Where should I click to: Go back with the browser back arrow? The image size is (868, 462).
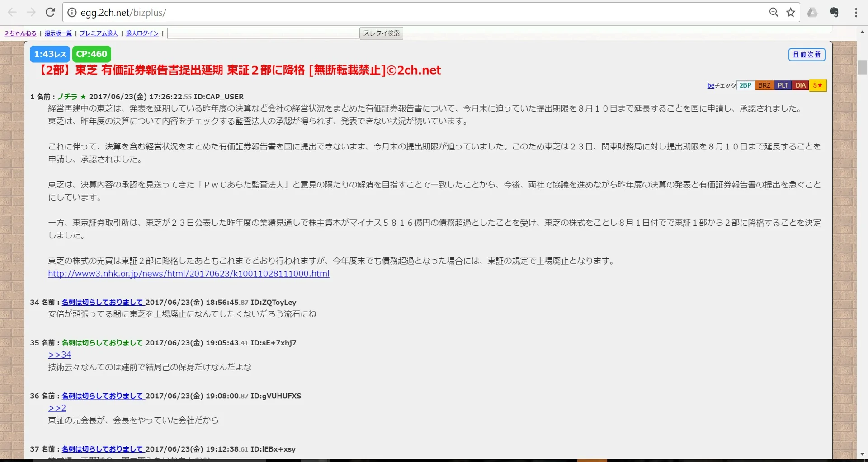(x=12, y=12)
